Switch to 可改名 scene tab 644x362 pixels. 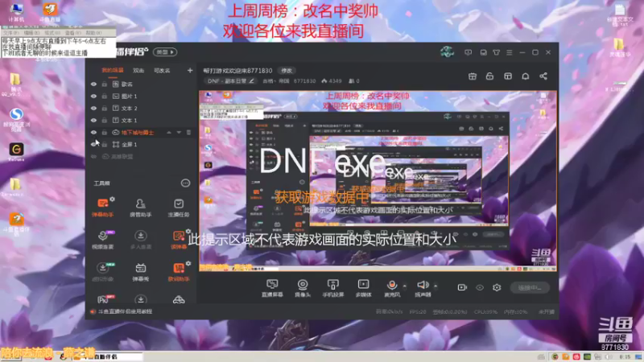[162, 71]
